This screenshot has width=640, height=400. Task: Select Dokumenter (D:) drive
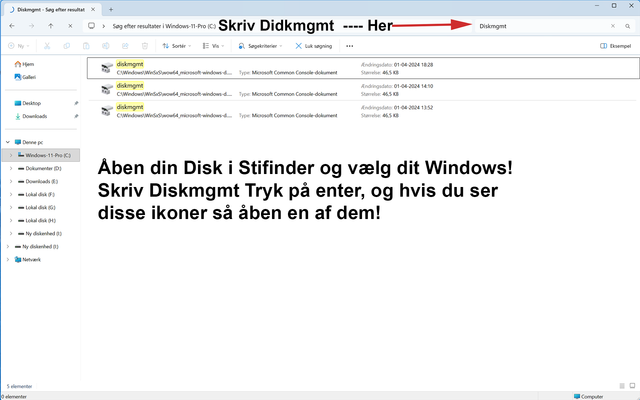[x=40, y=168]
